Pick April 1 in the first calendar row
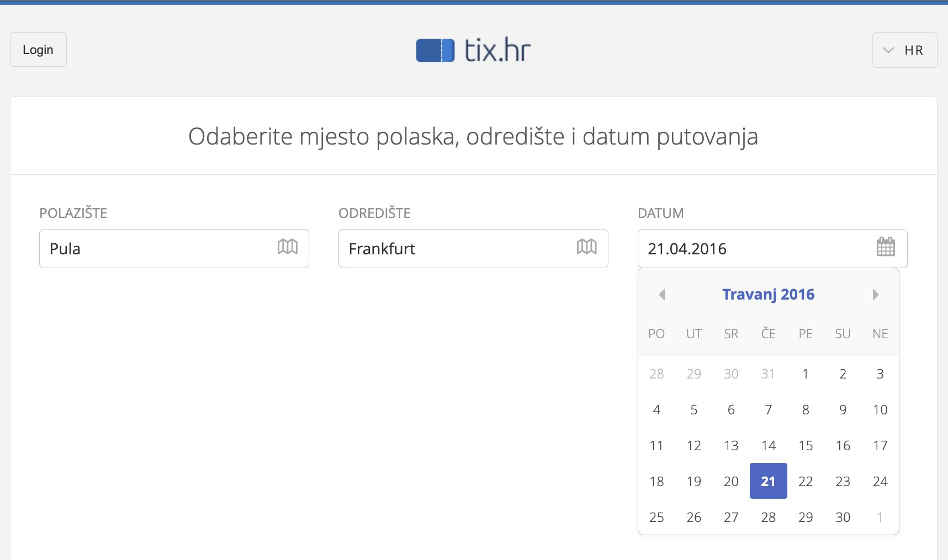Screen dimensions: 948x560 (x=806, y=374)
